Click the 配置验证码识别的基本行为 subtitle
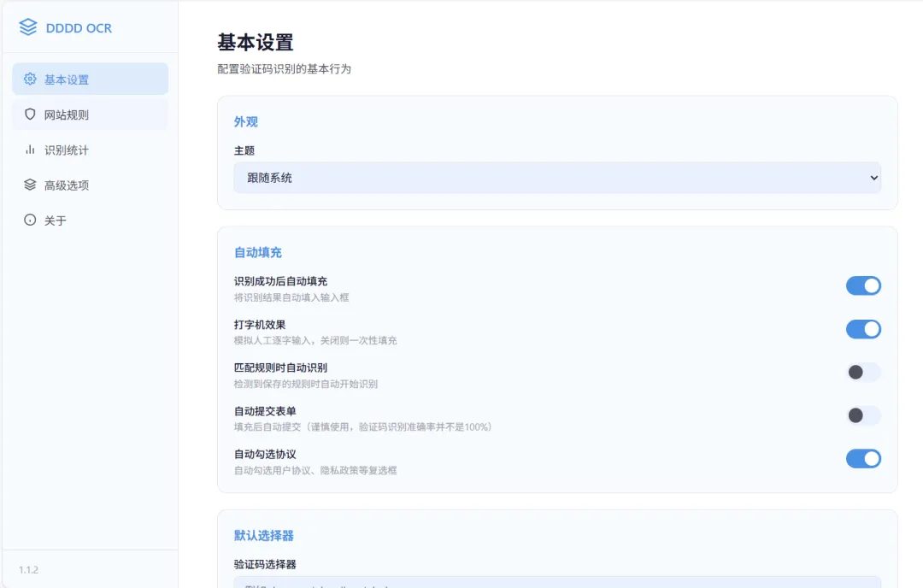The width and height of the screenshot is (923, 588). [285, 69]
